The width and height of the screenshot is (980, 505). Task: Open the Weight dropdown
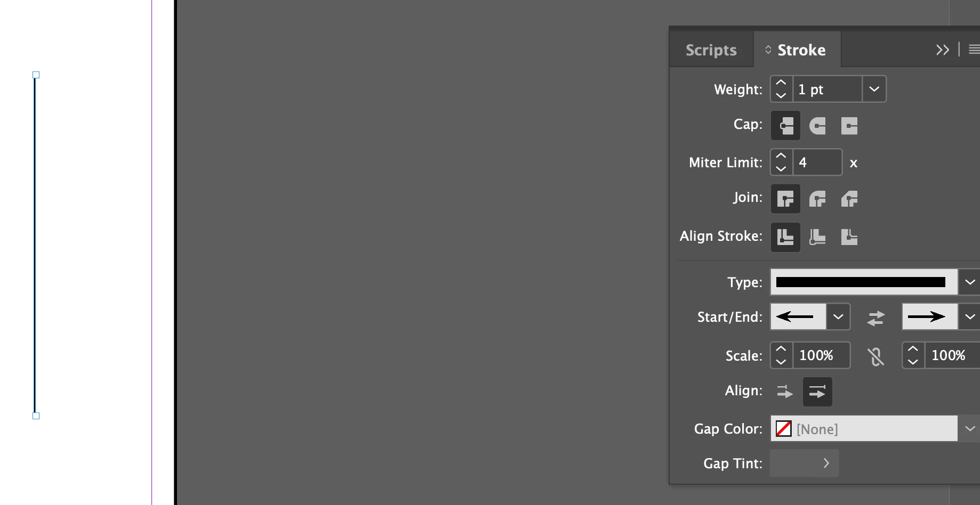(x=874, y=89)
